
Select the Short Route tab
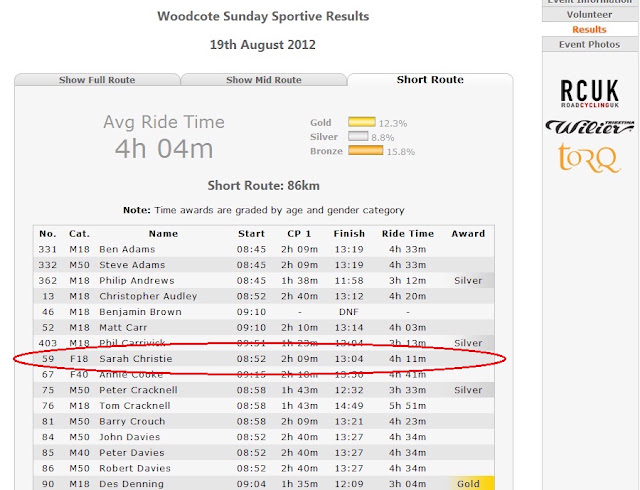(430, 80)
